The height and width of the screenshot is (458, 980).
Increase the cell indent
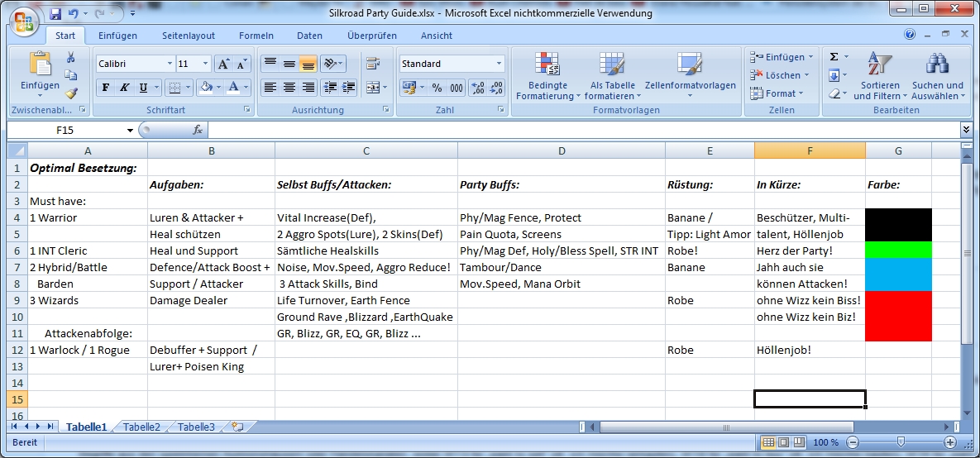348,88
